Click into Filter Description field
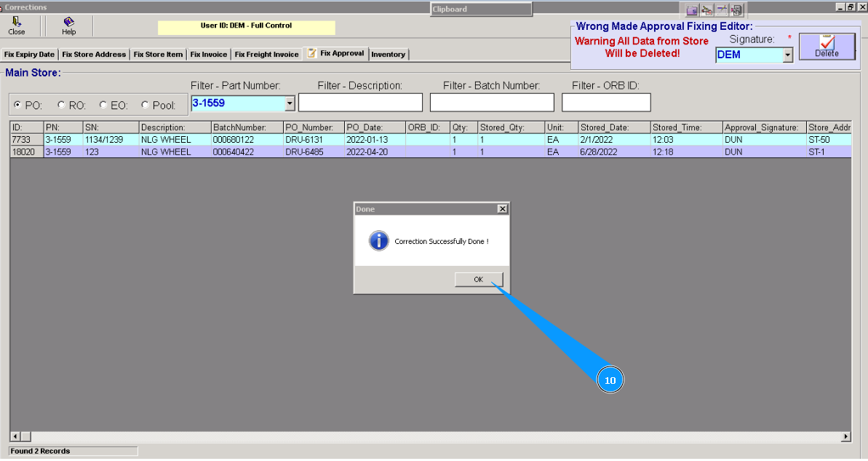This screenshot has width=868, height=461. coord(360,103)
